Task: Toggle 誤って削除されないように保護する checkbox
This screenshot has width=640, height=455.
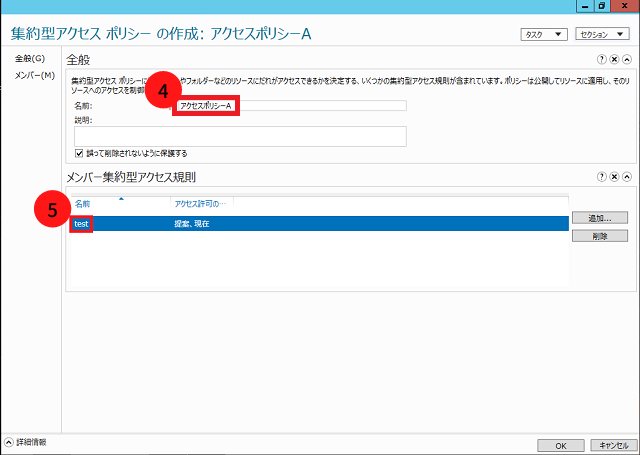Action: click(79, 153)
